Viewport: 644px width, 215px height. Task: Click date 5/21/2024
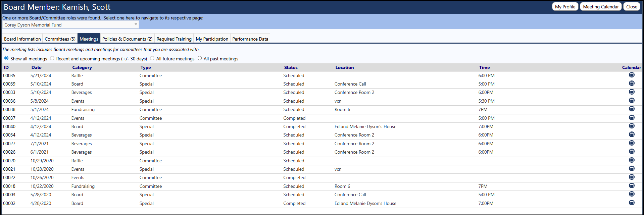click(41, 75)
